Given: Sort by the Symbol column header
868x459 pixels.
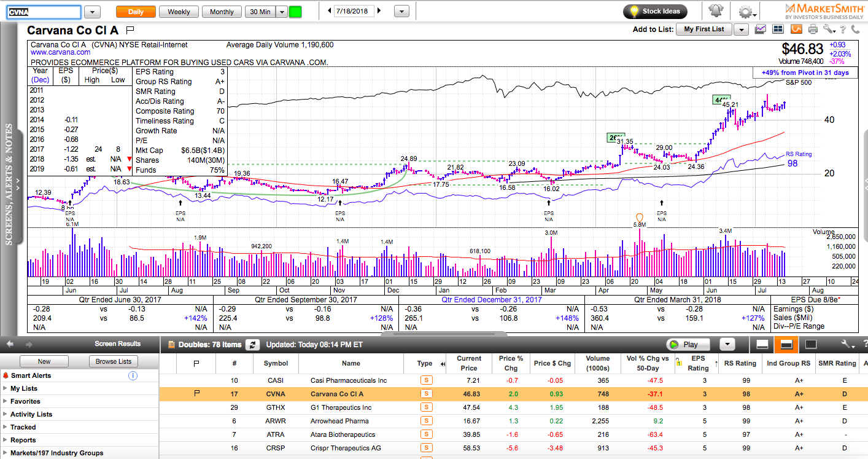Looking at the screenshot, I should point(276,363).
